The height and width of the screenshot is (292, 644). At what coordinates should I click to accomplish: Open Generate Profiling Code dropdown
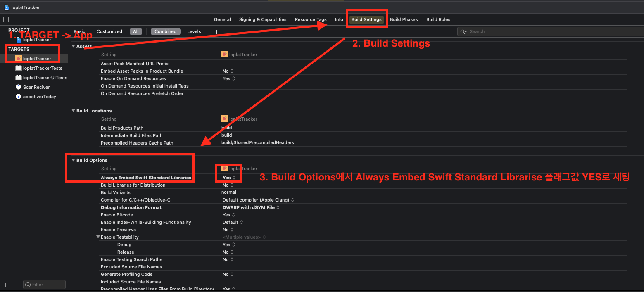point(228,274)
